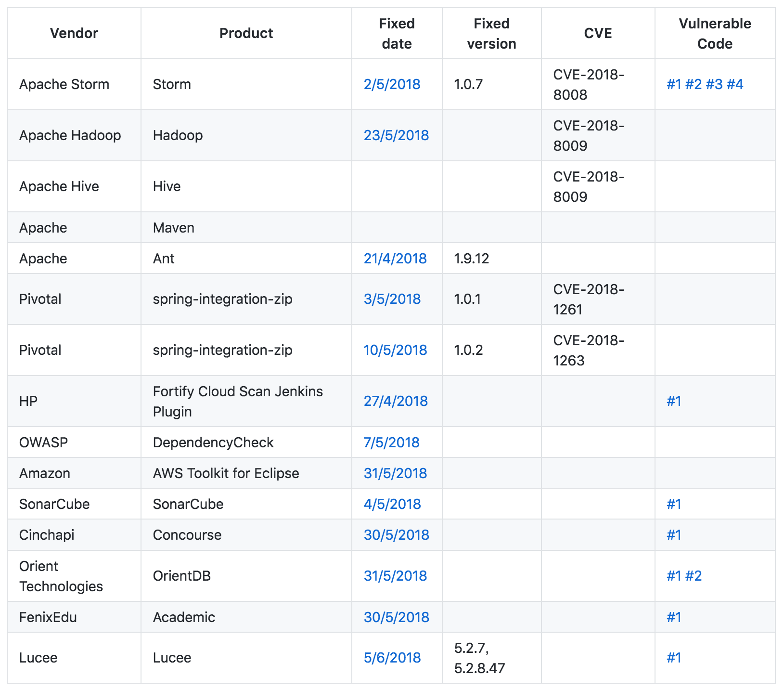Open the 3/5/2018 link for spring-integration-zip 1.0.1
The image size is (784, 689).
click(x=392, y=299)
